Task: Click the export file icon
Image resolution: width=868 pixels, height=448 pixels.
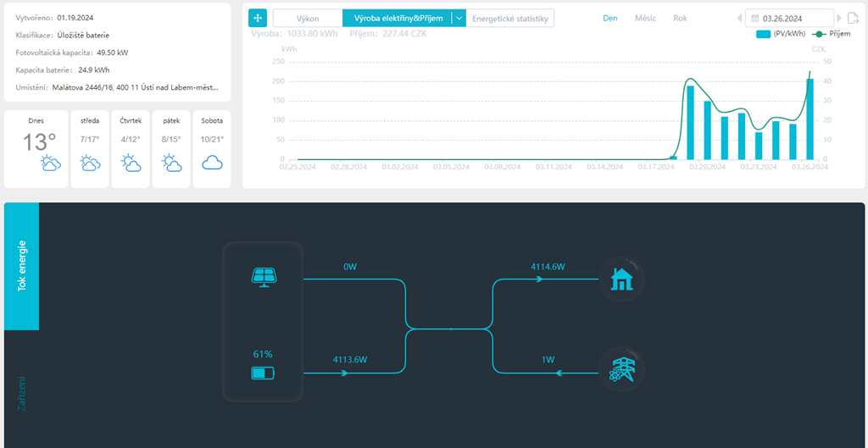Action: [x=854, y=18]
